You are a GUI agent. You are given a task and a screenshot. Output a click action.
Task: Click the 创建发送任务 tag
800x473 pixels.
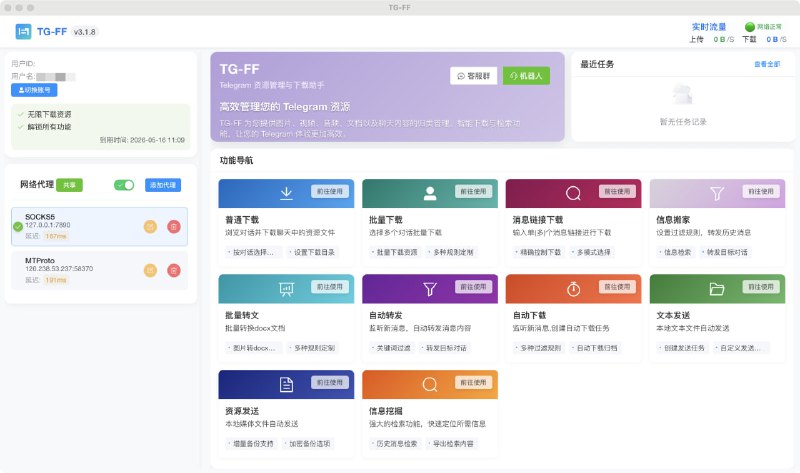(683, 348)
